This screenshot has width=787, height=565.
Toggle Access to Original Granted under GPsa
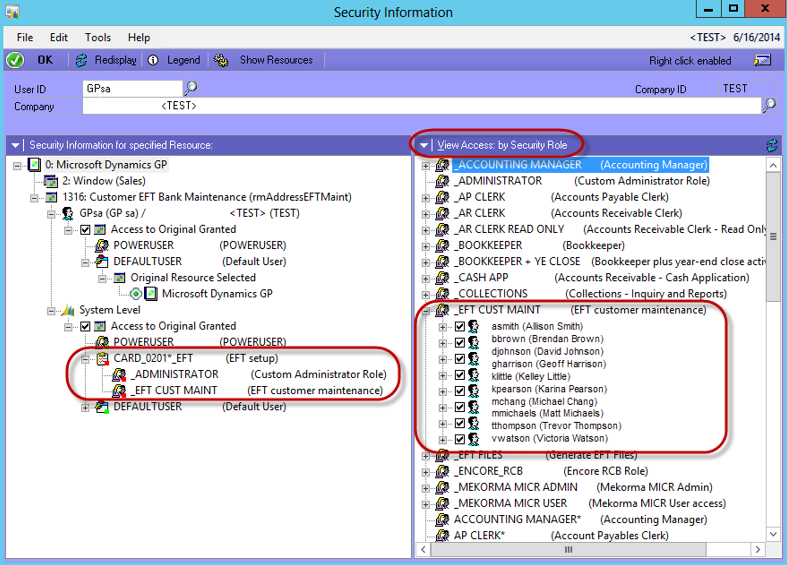click(x=85, y=230)
